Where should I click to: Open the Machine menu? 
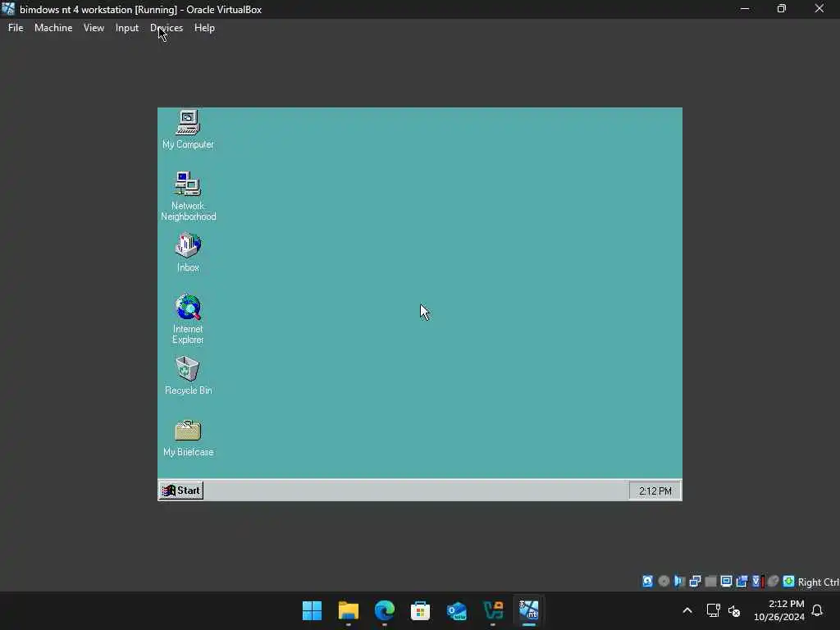[x=53, y=28]
